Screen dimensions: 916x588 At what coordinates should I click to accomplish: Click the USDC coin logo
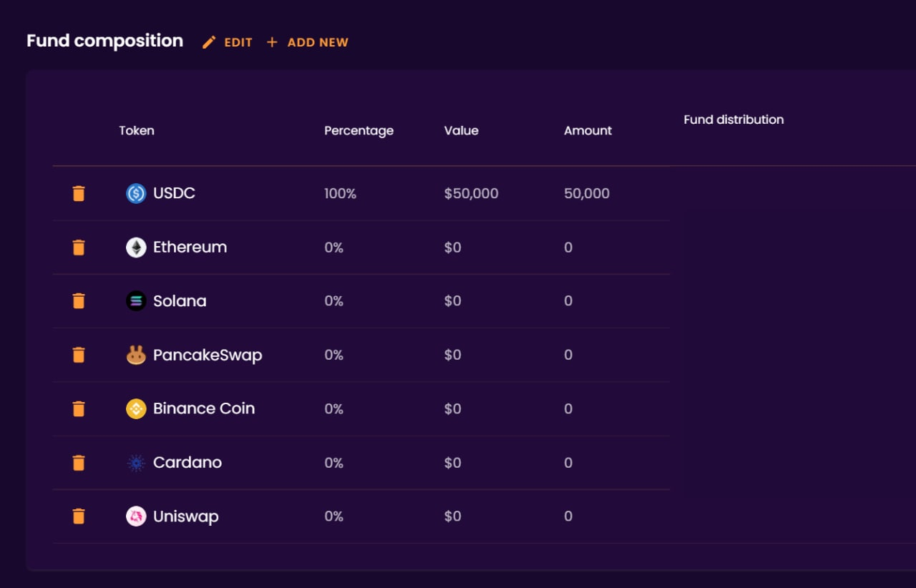(136, 194)
